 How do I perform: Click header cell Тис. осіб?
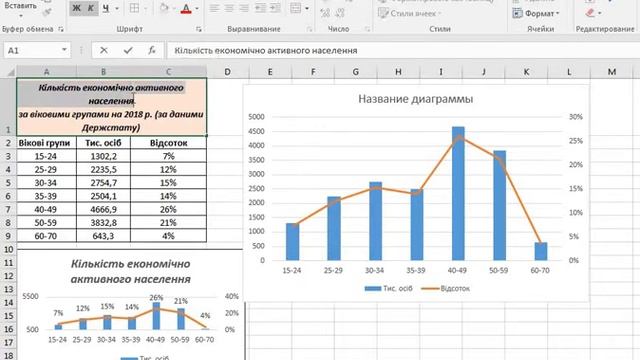(103, 143)
